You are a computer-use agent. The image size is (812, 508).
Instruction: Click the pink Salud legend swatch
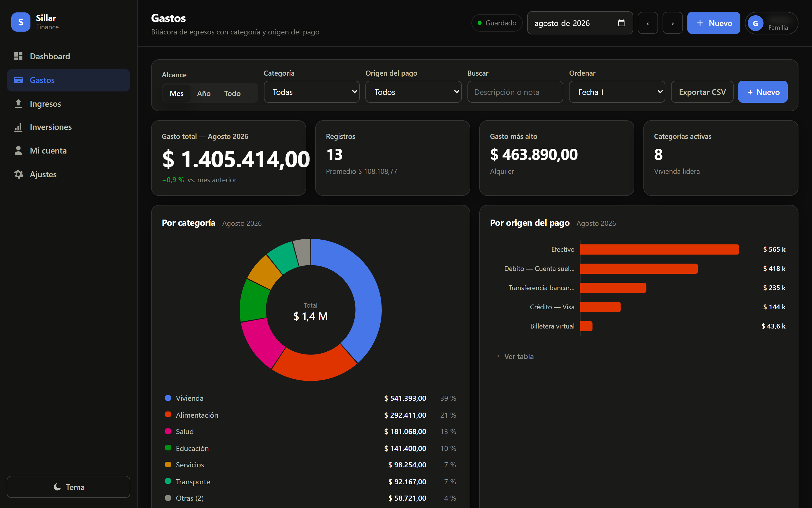click(x=168, y=431)
